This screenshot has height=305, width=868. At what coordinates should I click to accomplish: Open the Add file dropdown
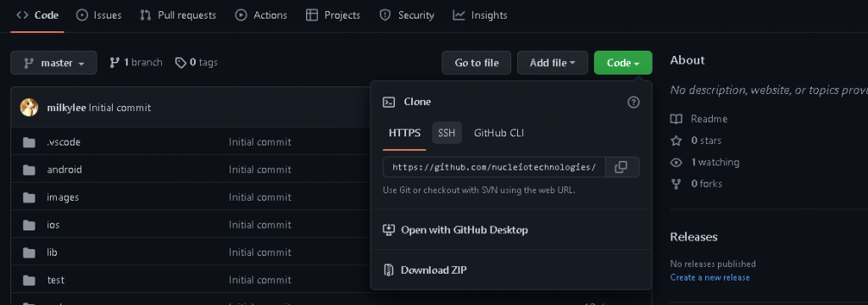[x=553, y=63]
